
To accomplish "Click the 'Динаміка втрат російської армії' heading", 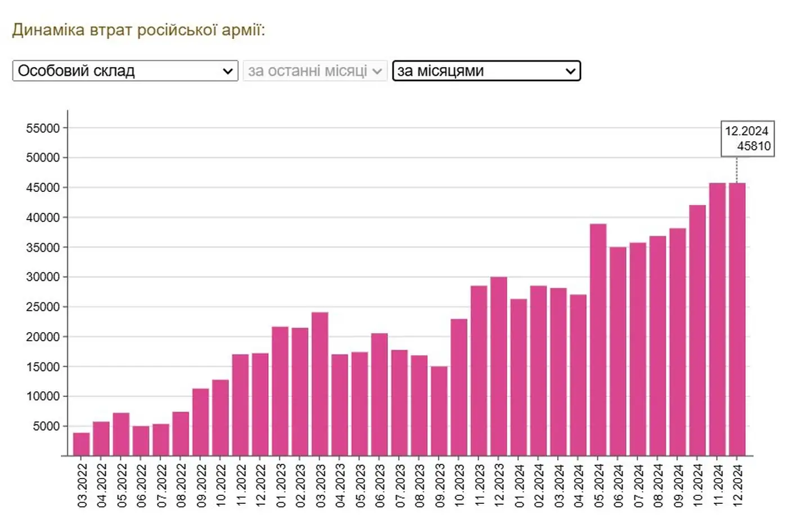I will point(138,30).
